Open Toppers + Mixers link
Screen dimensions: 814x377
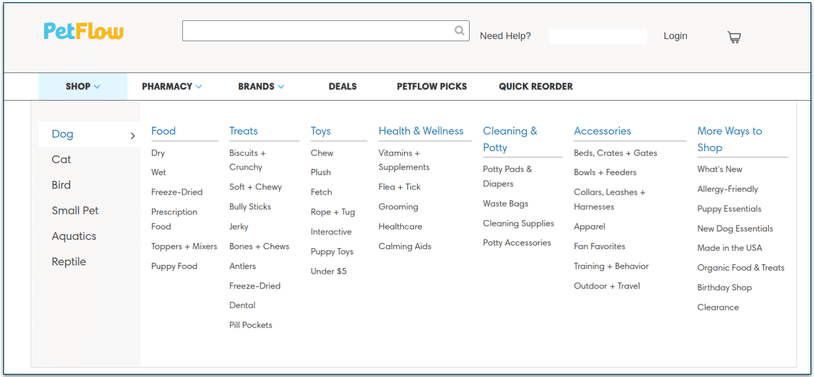pos(184,246)
